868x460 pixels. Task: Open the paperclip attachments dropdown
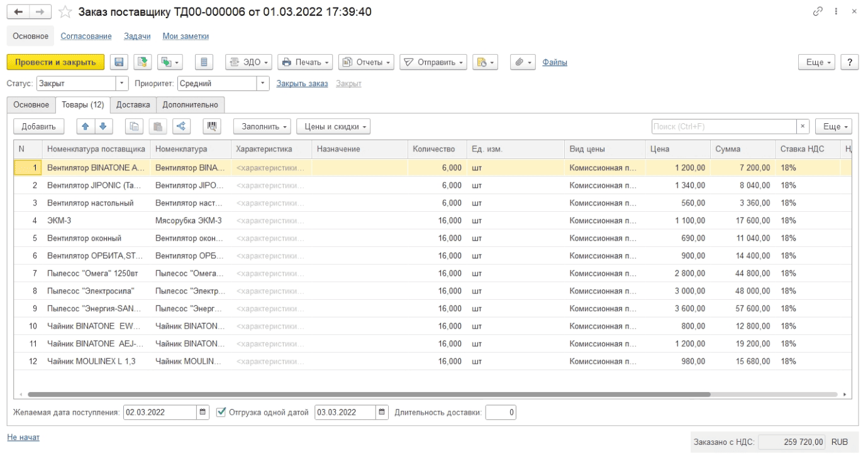pos(522,62)
